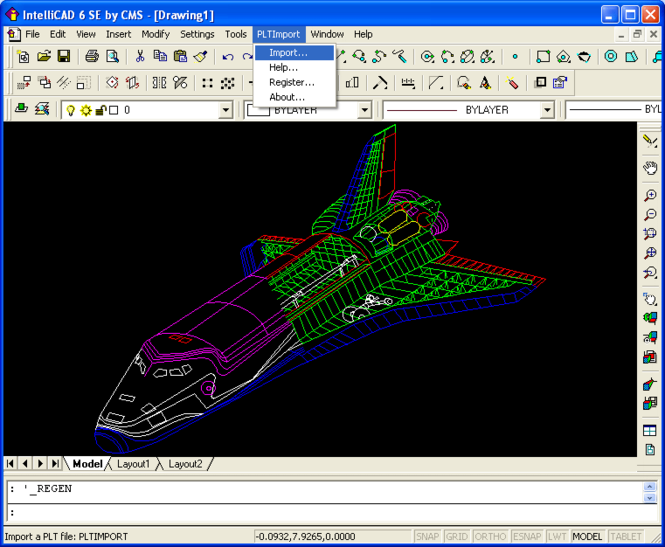
Task: Click the Cut scissors icon
Action: [x=140, y=57]
